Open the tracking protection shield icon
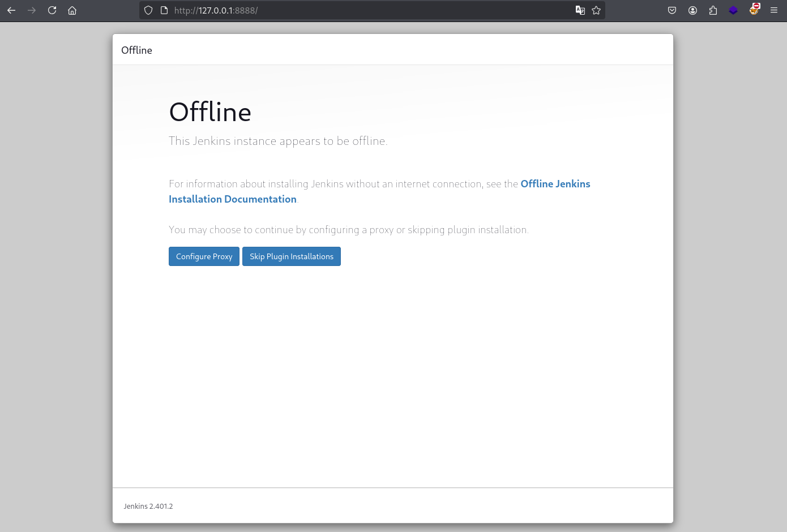The image size is (787, 532). pyautogui.click(x=148, y=10)
